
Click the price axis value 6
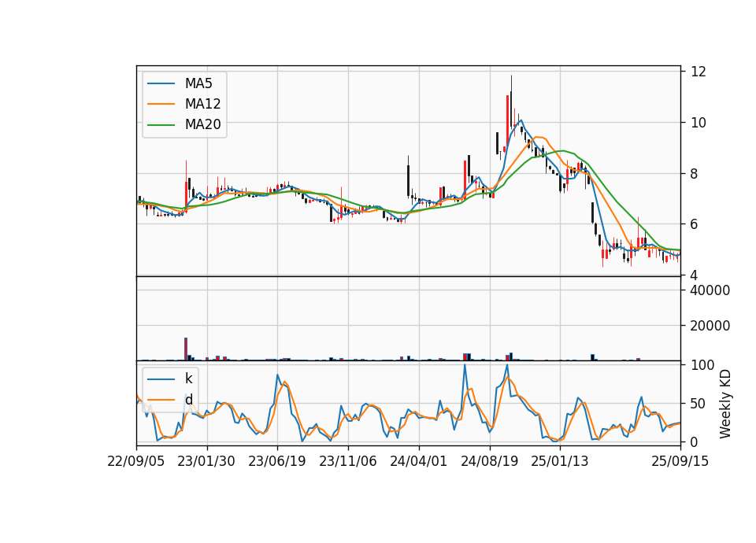pos(695,224)
